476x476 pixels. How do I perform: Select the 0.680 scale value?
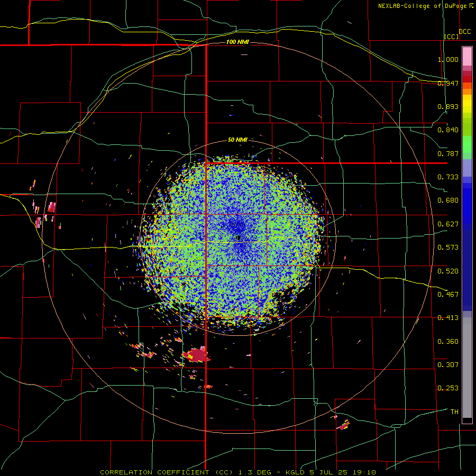coord(448,200)
